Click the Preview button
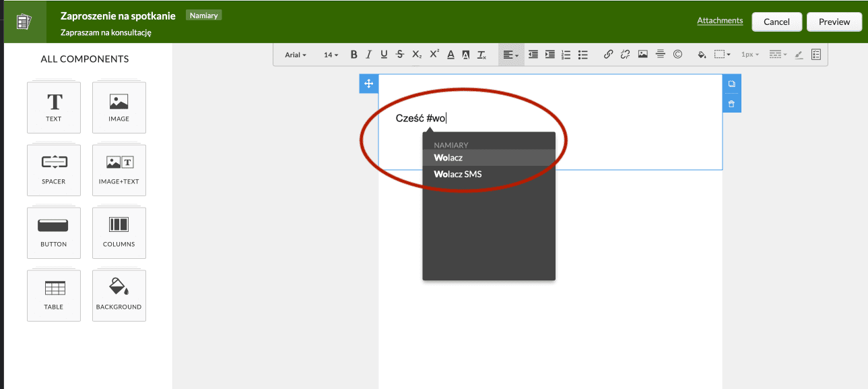 pyautogui.click(x=834, y=22)
